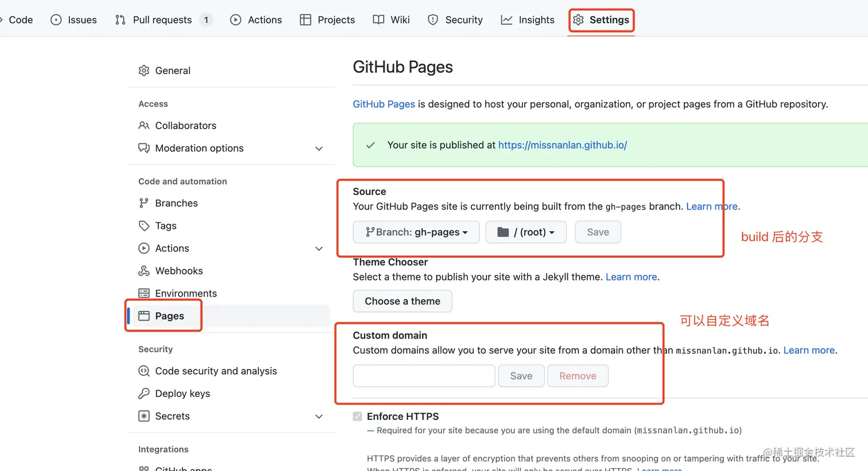Click the Choose a theme button
The image size is (868, 471).
point(402,301)
